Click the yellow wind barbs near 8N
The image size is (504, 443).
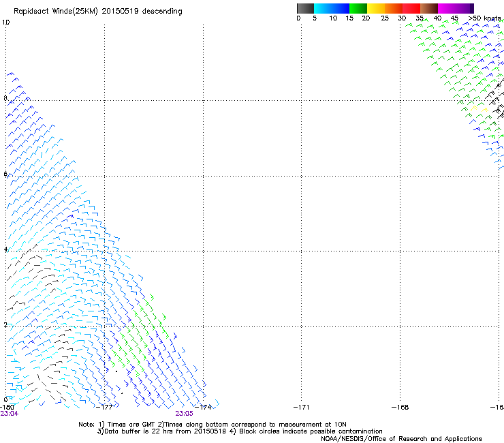[x=479, y=109]
